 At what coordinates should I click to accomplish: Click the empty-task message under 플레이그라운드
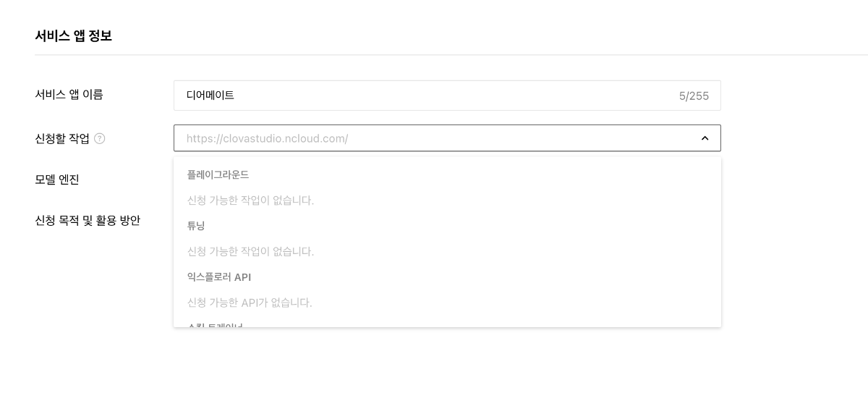(250, 200)
